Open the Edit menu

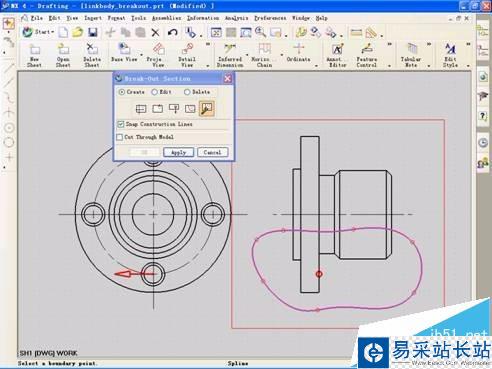[x=54, y=18]
